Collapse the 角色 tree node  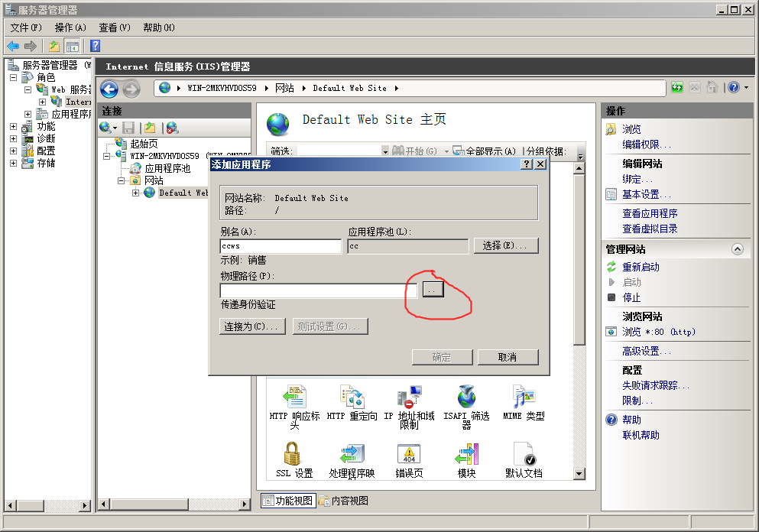tap(13, 77)
